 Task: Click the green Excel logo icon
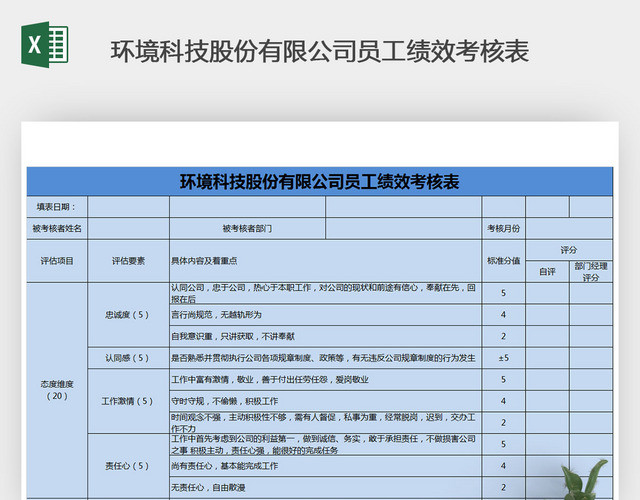pos(45,44)
